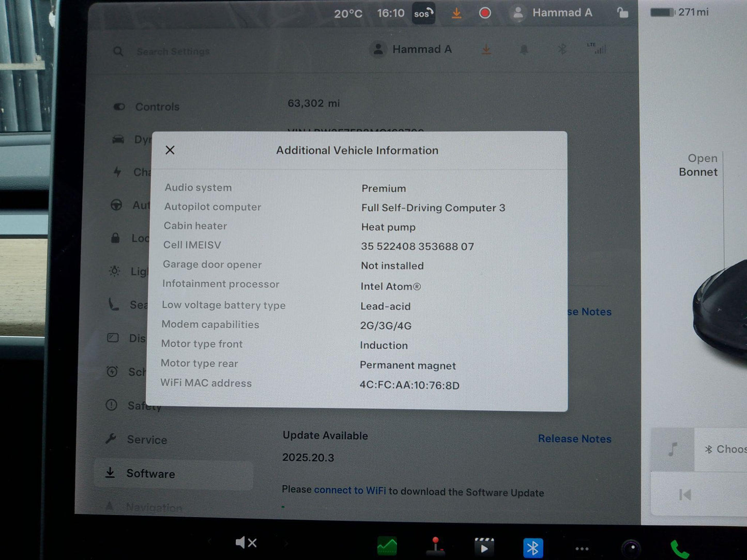
Task: Select Software in settings sidebar
Action: tap(150, 474)
